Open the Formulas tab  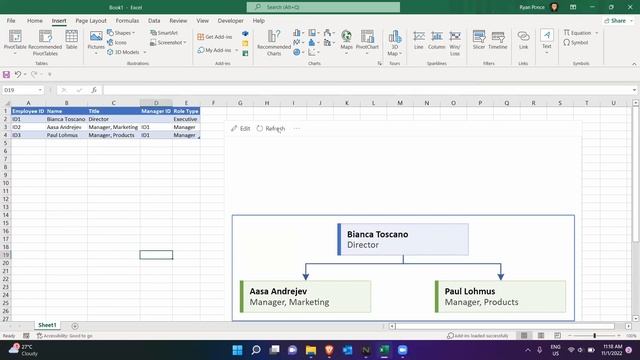(127, 20)
